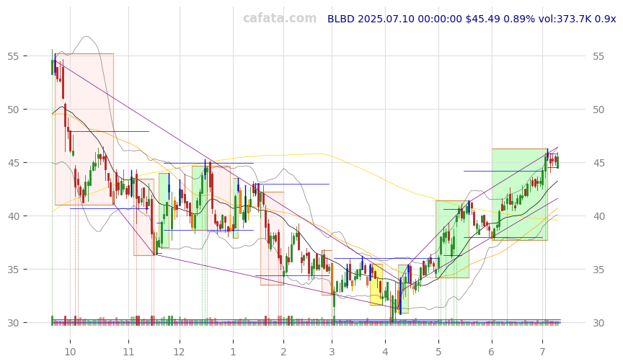Click the left axis label 40
The width and height of the screenshot is (623, 364).
pyautogui.click(x=13, y=216)
